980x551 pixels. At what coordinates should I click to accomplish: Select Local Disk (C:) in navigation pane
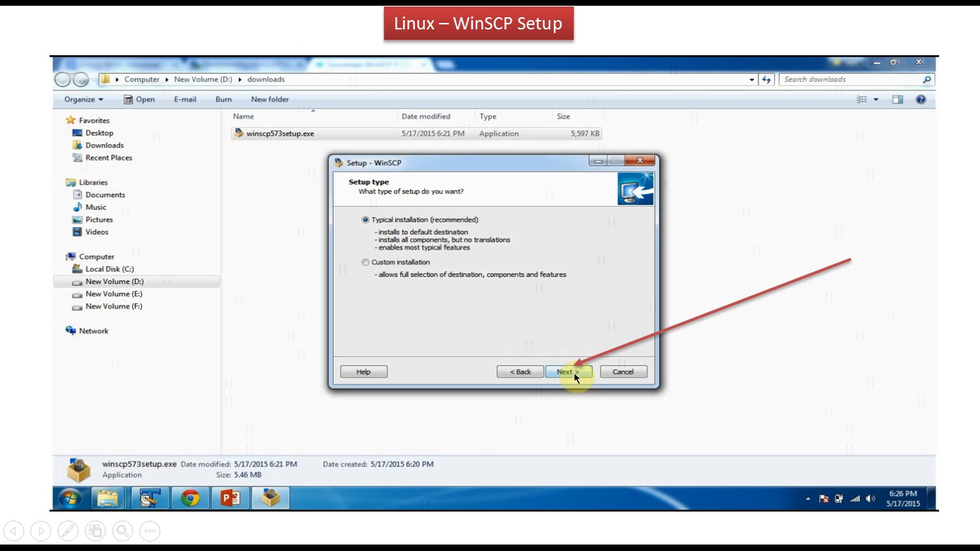point(103,269)
